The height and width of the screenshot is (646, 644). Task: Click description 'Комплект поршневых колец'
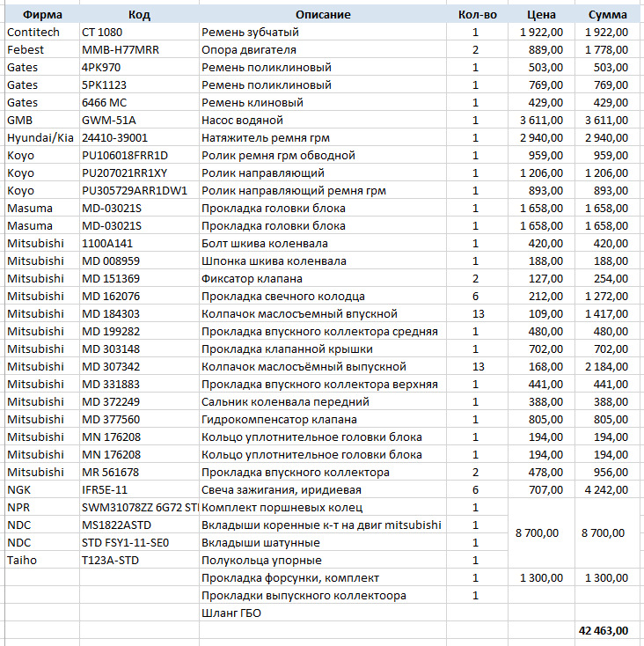point(323,507)
